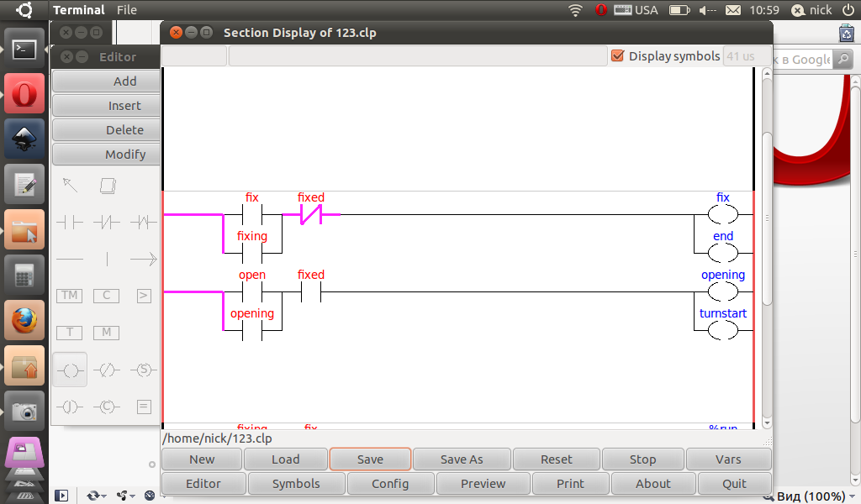
Task: Click the wide rung comment field above the ladder
Action: (x=418, y=56)
